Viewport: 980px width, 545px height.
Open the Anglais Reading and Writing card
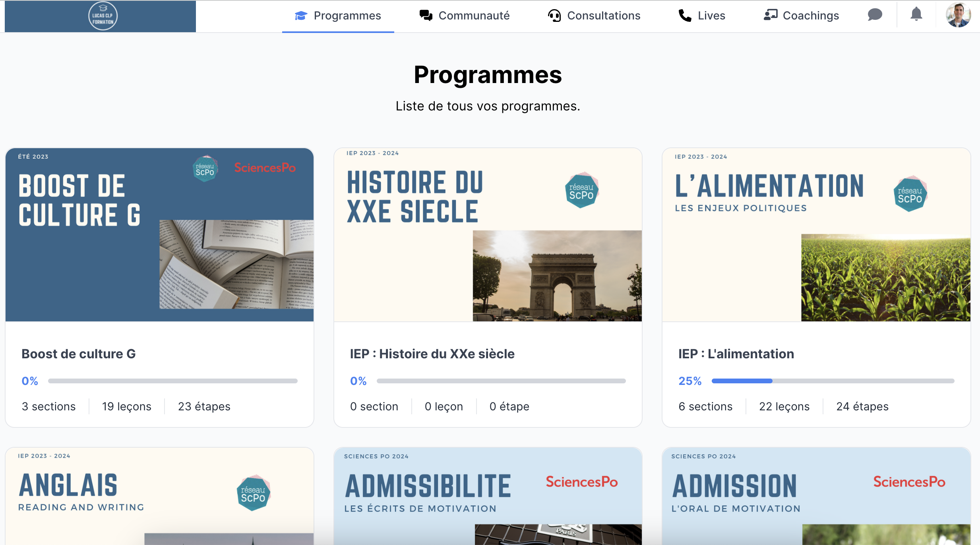159,497
